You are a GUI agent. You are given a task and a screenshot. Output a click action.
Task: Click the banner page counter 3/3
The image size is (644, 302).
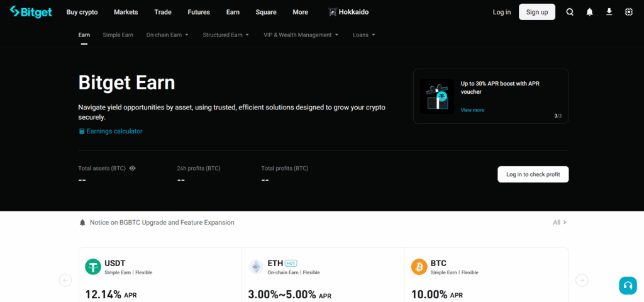[558, 116]
